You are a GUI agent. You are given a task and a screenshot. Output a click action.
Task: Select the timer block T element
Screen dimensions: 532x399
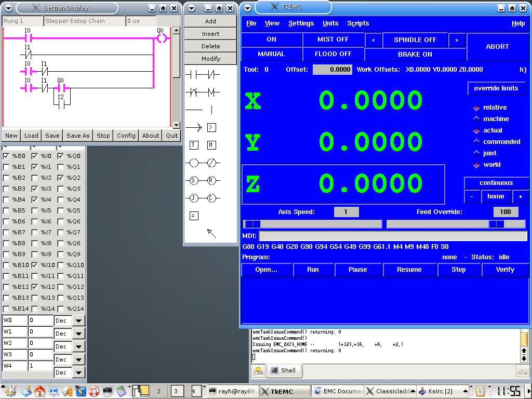click(194, 145)
